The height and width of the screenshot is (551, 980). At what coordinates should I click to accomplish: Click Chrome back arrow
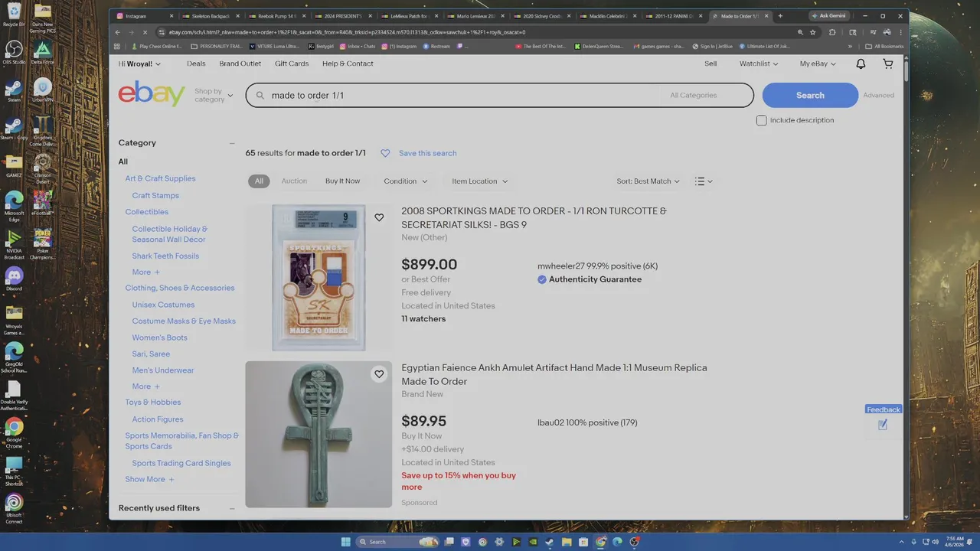point(117,32)
